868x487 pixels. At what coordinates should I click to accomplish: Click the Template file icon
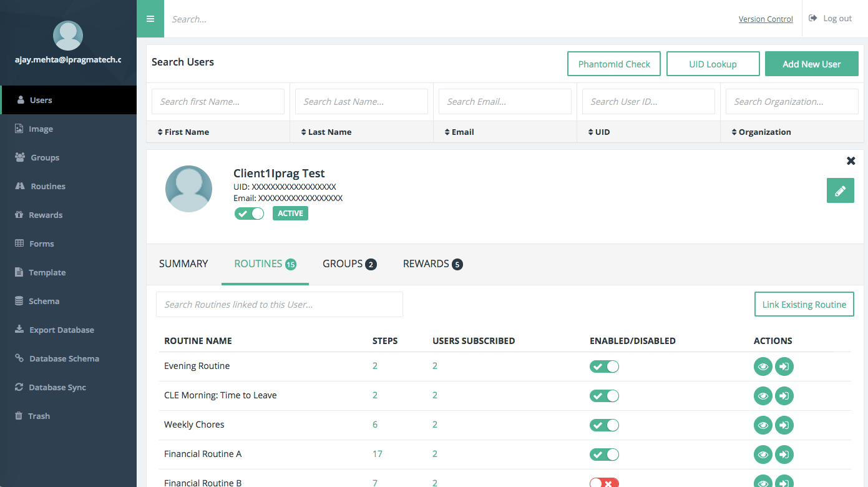[x=19, y=272]
